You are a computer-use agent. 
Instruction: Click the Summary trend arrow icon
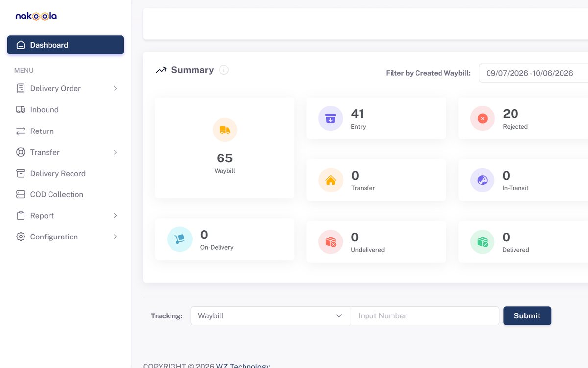point(161,70)
